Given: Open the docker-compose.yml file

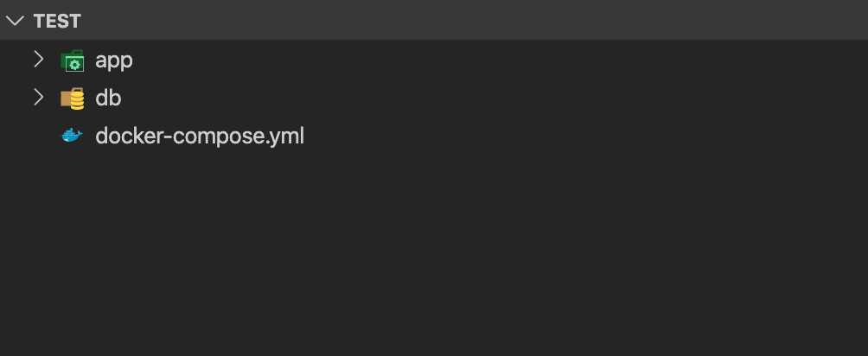Looking at the screenshot, I should [x=199, y=137].
